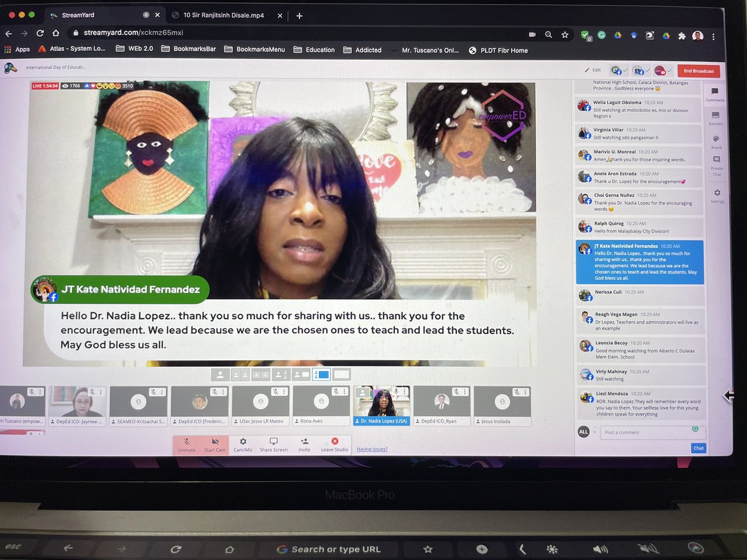This screenshot has width=747, height=560.
Task: Open the Chrome Extensions puzzle icon
Action: coord(682,36)
